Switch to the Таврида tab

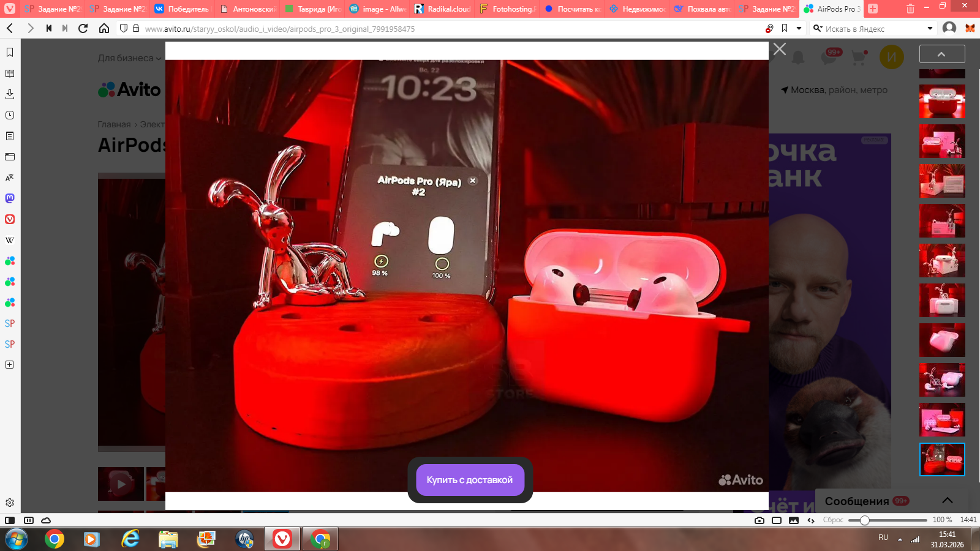click(313, 9)
